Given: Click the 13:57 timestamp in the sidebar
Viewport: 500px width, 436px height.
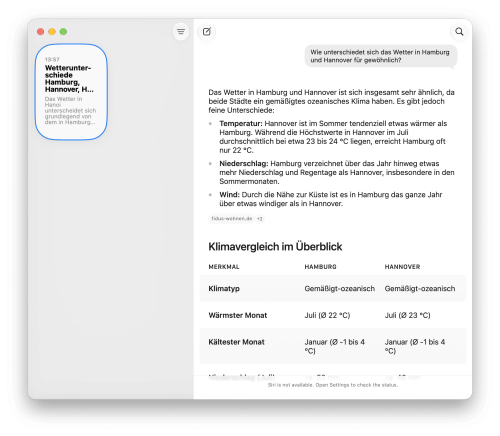Looking at the screenshot, I should [x=52, y=59].
